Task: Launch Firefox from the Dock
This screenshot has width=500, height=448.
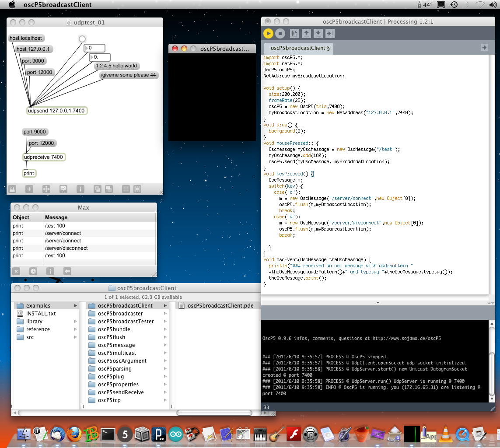Action: click(x=74, y=434)
